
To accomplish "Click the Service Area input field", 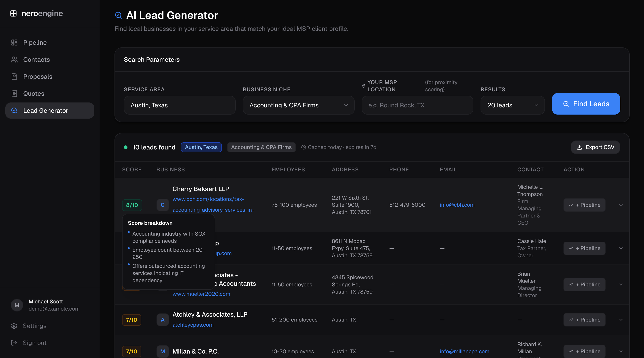I will click(180, 105).
